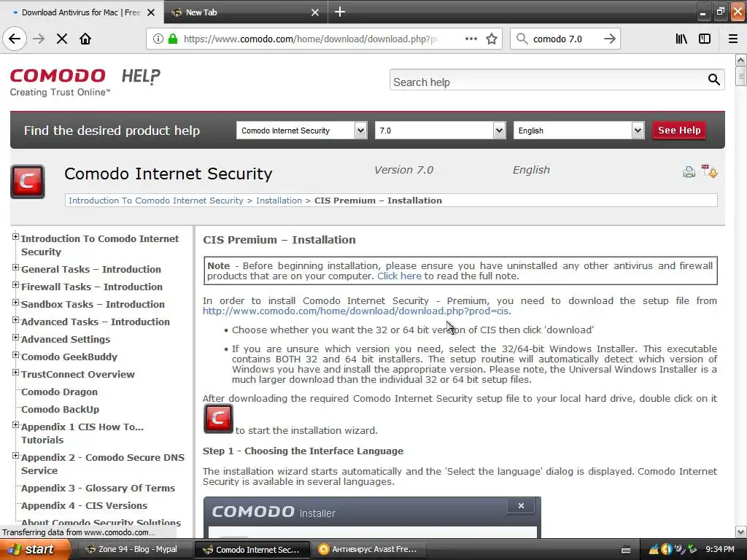Open the browser home page
The width and height of the screenshot is (747, 560).
[x=85, y=39]
